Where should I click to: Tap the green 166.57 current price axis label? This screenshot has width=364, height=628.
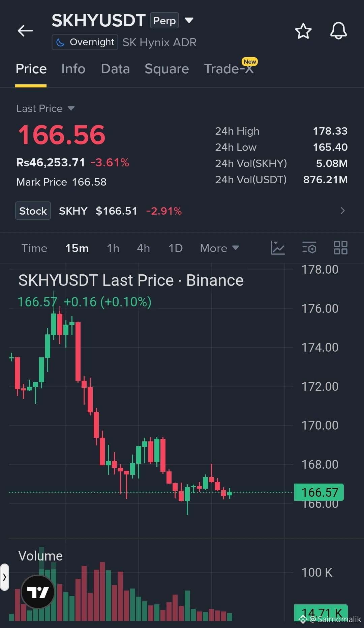coord(319,492)
